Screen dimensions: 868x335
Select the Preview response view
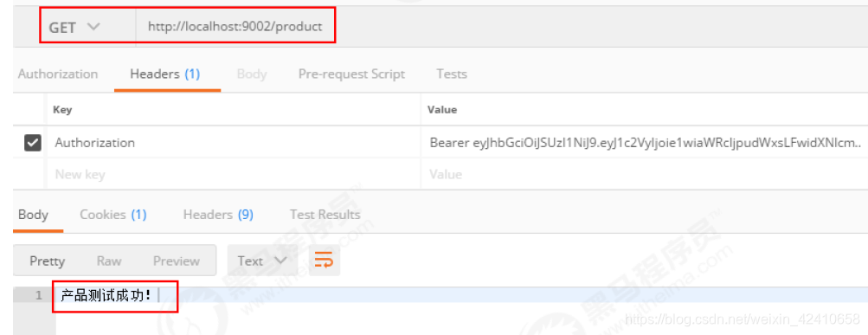176,261
